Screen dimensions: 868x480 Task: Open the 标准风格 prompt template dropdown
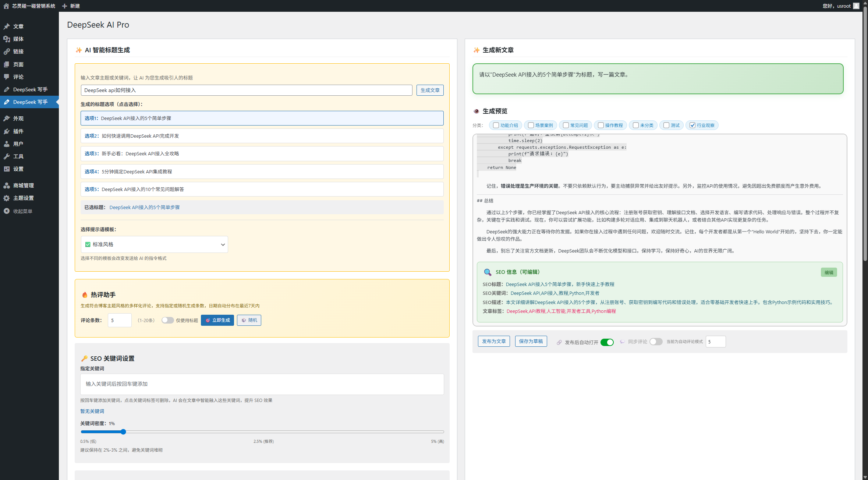point(154,244)
